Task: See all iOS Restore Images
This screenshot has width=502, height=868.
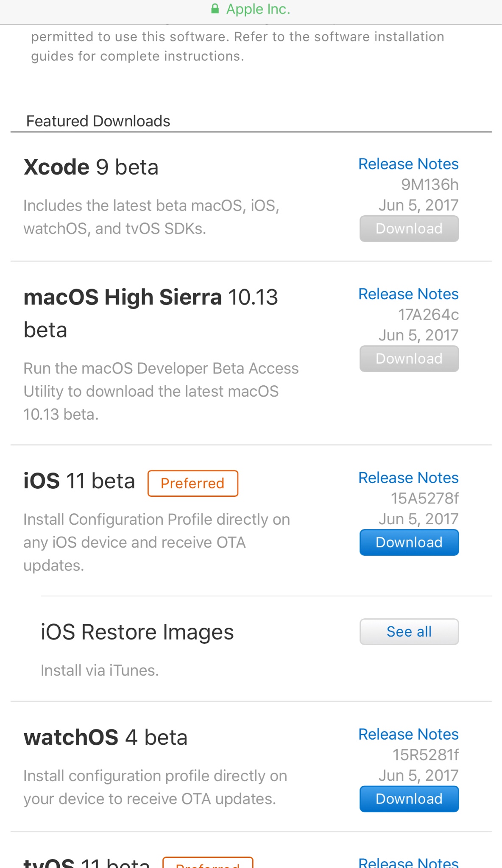Action: click(409, 632)
